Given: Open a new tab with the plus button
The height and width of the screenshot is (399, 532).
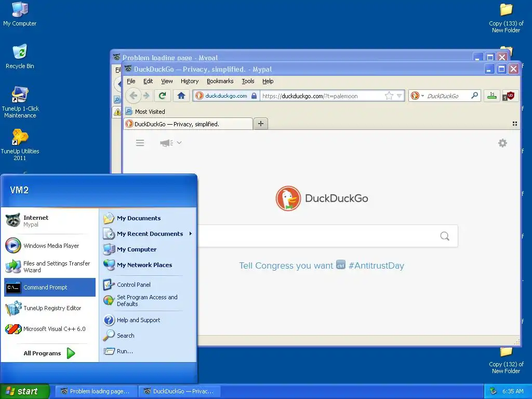Looking at the screenshot, I should pos(261,124).
